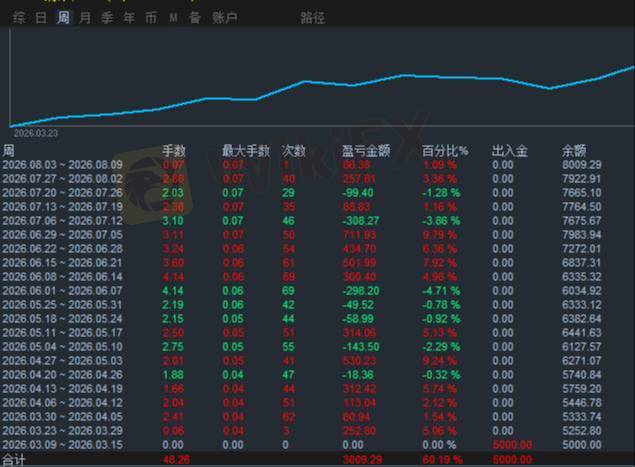Open the 月 monthly tab
Screen dimensions: 635x467
(x=85, y=18)
